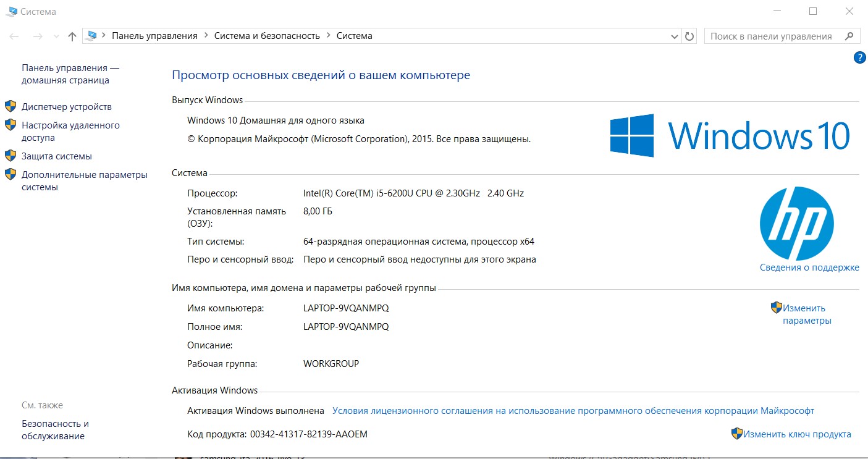
Task: Click shield icon beside Настройка удаленного доступа
Action: pos(11,125)
